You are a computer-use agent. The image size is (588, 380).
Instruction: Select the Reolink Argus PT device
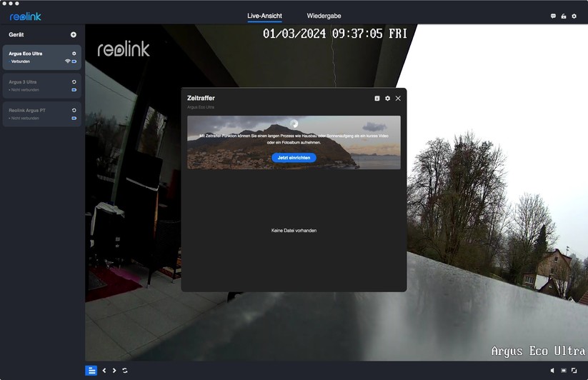[x=42, y=114]
